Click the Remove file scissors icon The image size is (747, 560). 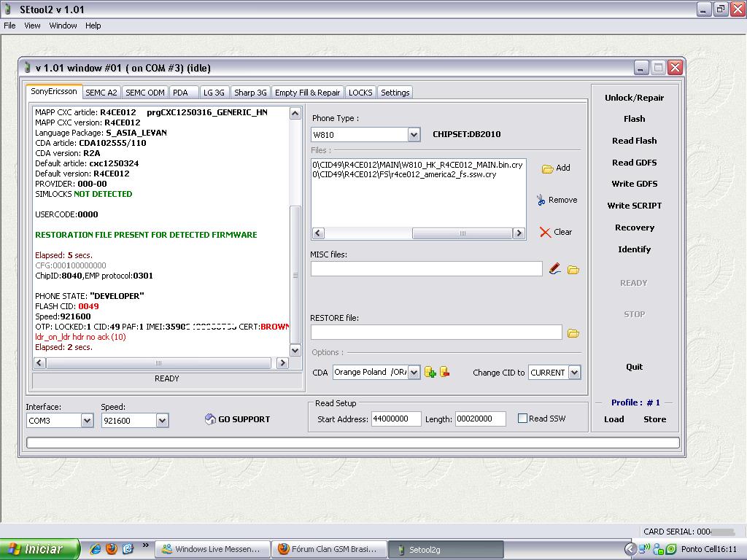pos(541,200)
